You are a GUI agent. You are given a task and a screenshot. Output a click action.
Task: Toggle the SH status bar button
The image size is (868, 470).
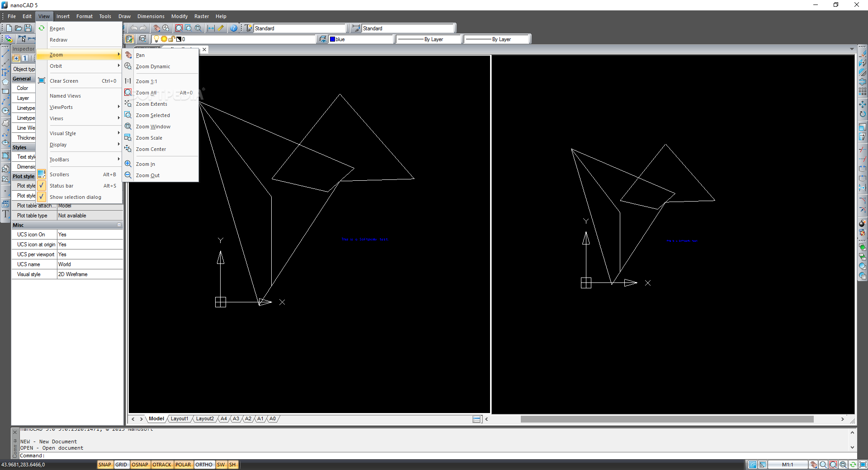click(232, 465)
